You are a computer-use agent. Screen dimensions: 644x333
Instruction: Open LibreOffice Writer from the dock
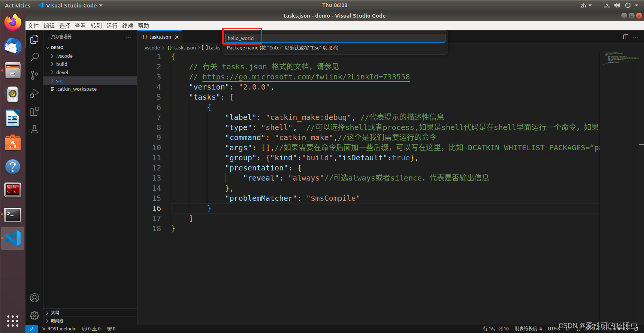[x=13, y=118]
